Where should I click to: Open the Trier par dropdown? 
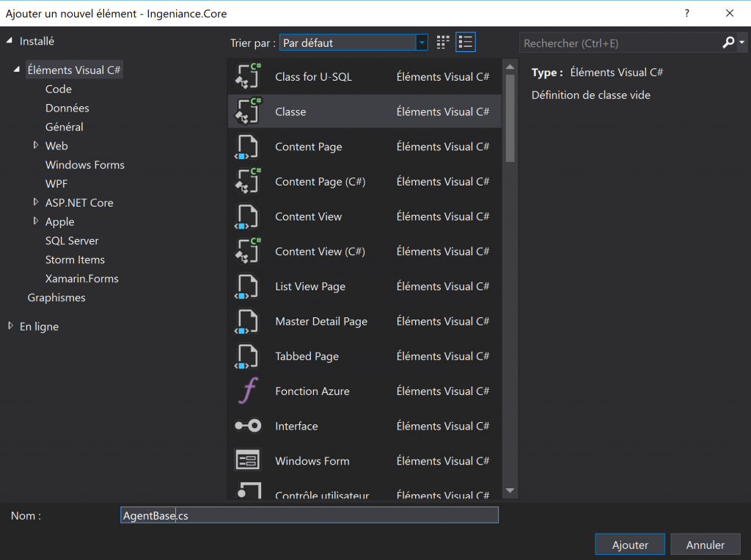pos(353,43)
